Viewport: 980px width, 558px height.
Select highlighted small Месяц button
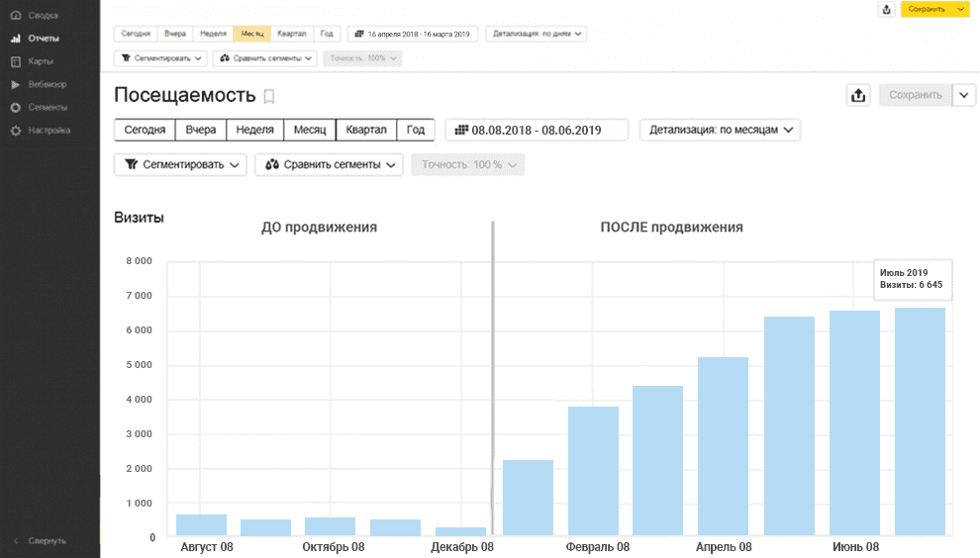coord(251,34)
